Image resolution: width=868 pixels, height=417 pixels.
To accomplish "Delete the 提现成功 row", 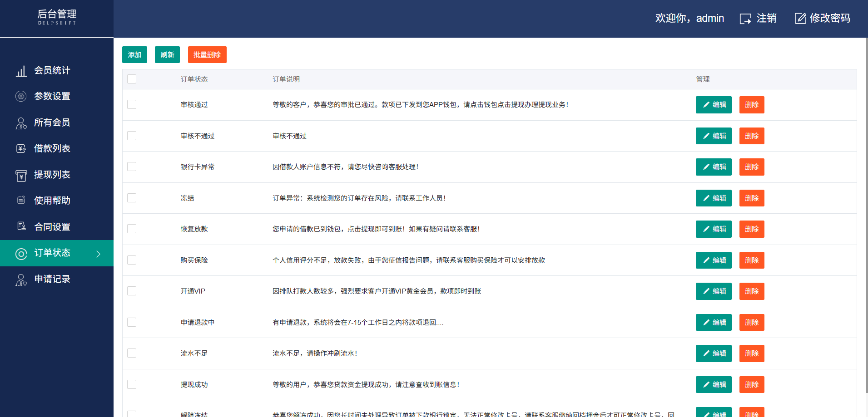I will point(752,385).
